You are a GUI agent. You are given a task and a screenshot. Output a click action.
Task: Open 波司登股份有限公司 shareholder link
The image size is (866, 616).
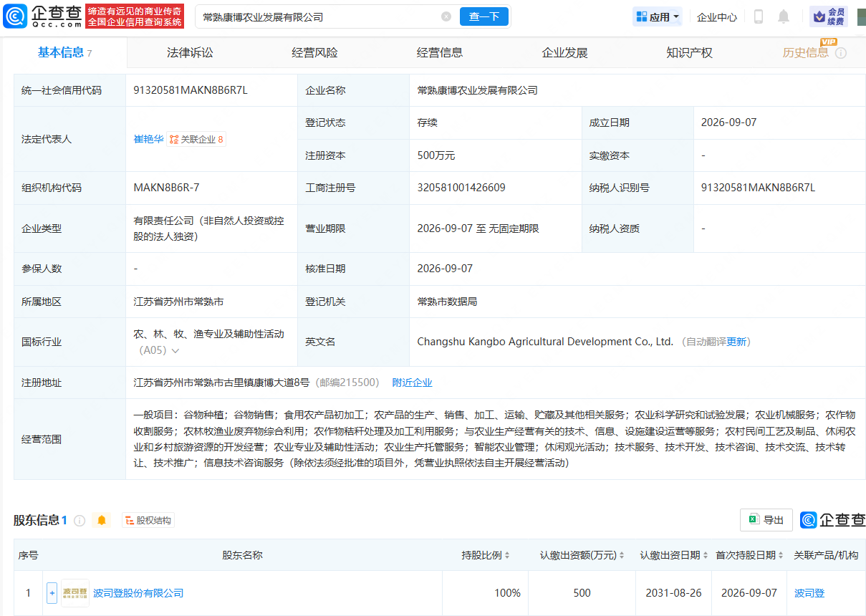[x=138, y=593]
